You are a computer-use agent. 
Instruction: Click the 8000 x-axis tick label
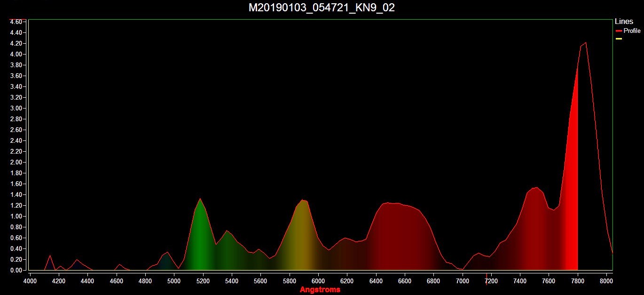click(606, 281)
